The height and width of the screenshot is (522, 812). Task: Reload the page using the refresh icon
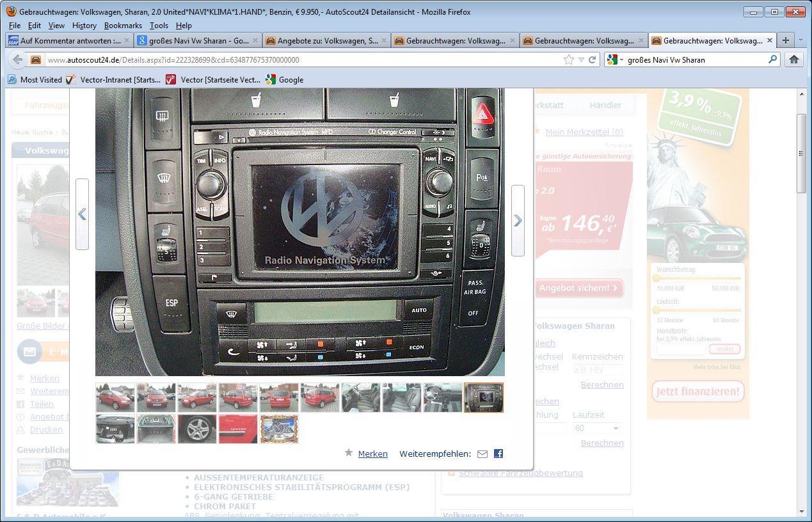(x=593, y=59)
